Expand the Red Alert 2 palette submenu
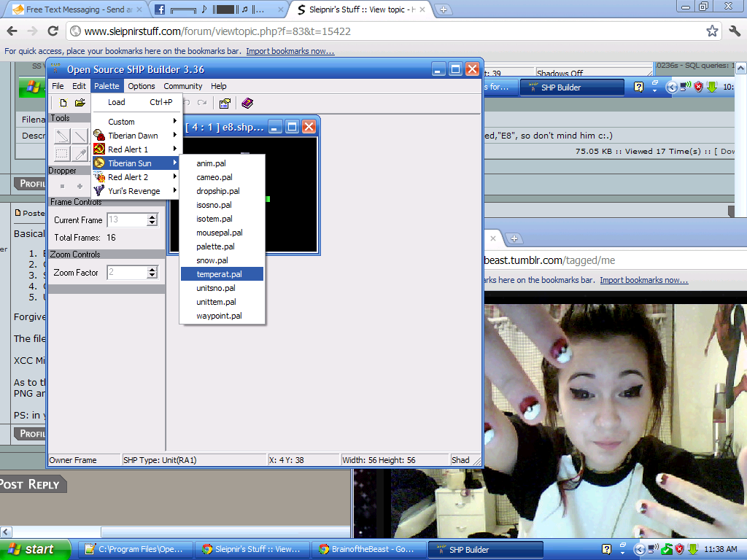This screenshot has height=560, width=747. coord(135,177)
